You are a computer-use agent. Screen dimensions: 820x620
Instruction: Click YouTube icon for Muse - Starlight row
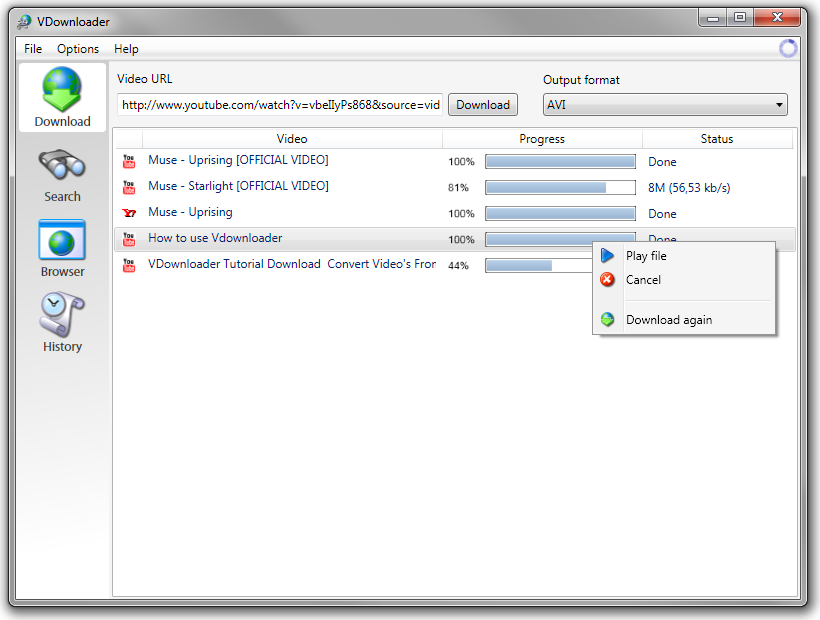(129, 187)
